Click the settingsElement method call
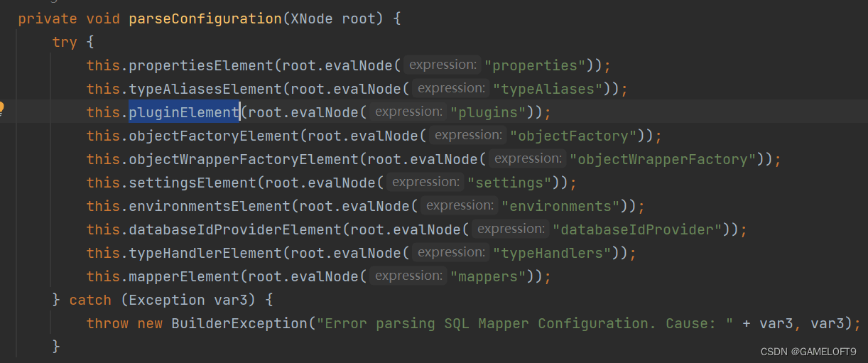868x363 pixels. [192, 183]
